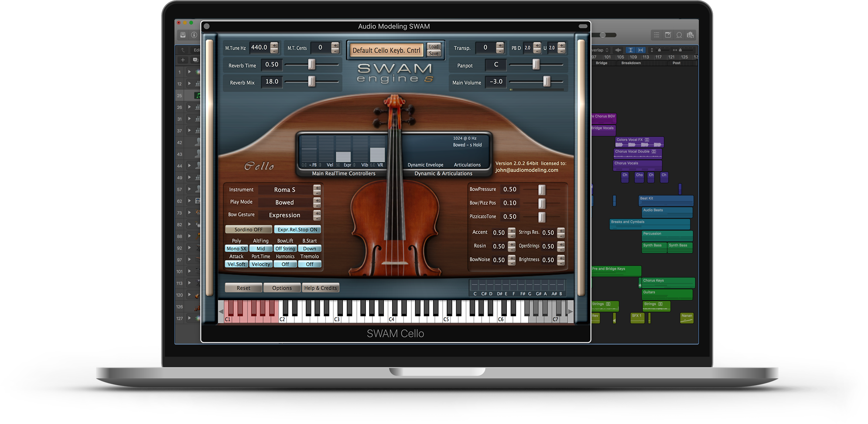Toggle the BowLift Off String button
The width and height of the screenshot is (868, 424).
(285, 249)
